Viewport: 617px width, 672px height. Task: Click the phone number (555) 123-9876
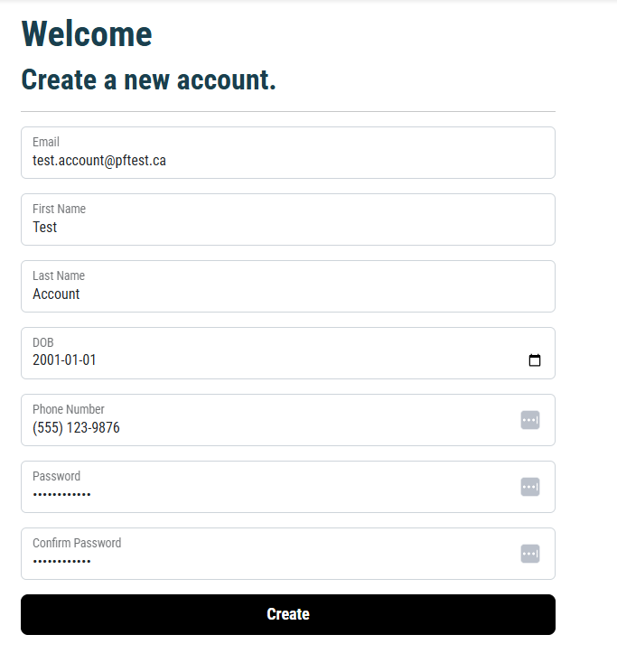coord(76,428)
